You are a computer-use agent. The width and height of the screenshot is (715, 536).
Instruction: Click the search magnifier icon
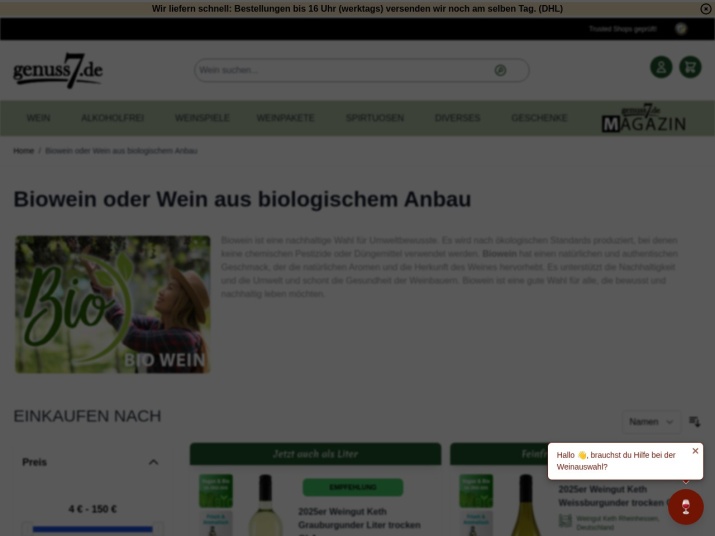pos(500,70)
